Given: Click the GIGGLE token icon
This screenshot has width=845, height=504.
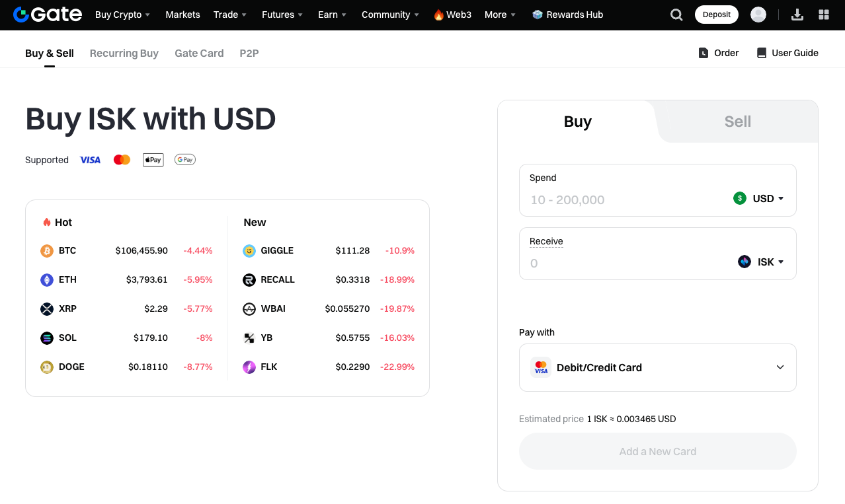Looking at the screenshot, I should coord(249,251).
